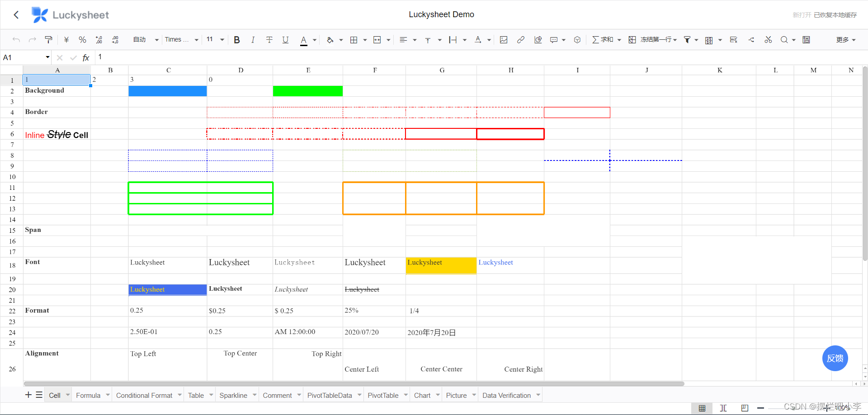This screenshot has width=868, height=415.
Task: Click increase decimal places icon
Action: (x=115, y=40)
